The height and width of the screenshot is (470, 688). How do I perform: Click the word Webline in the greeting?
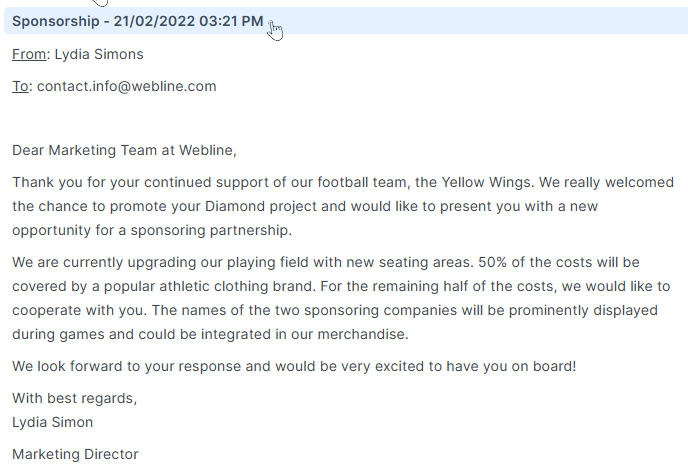click(206, 150)
